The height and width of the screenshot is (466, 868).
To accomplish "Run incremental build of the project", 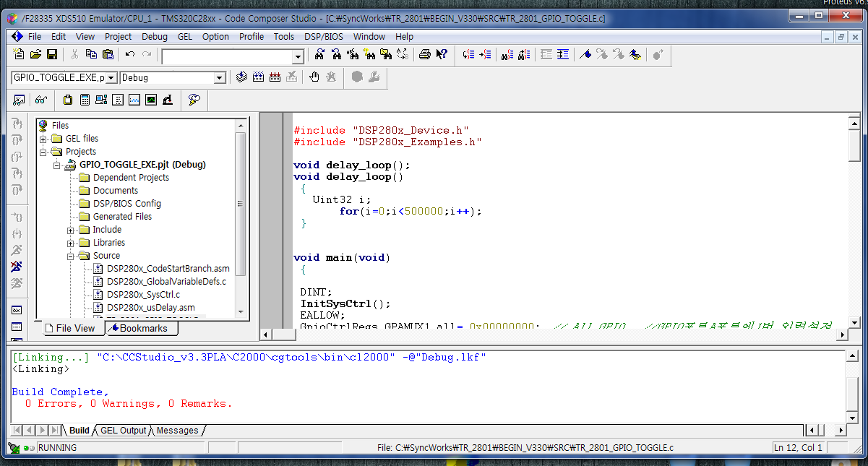I will (x=258, y=77).
